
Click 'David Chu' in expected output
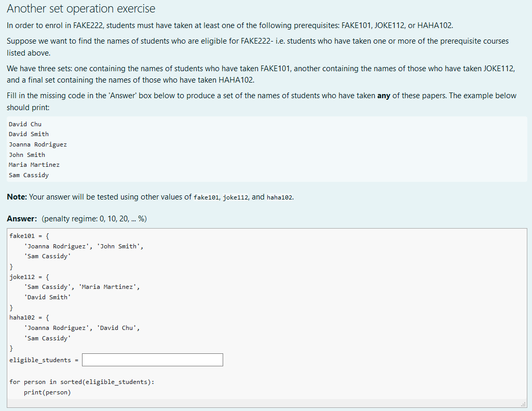pyautogui.click(x=25, y=124)
